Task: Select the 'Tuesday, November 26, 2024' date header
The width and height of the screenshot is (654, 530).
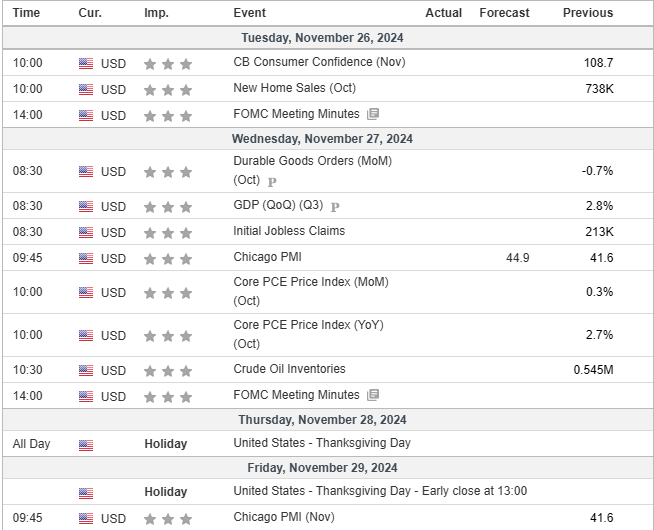Action: 322,38
